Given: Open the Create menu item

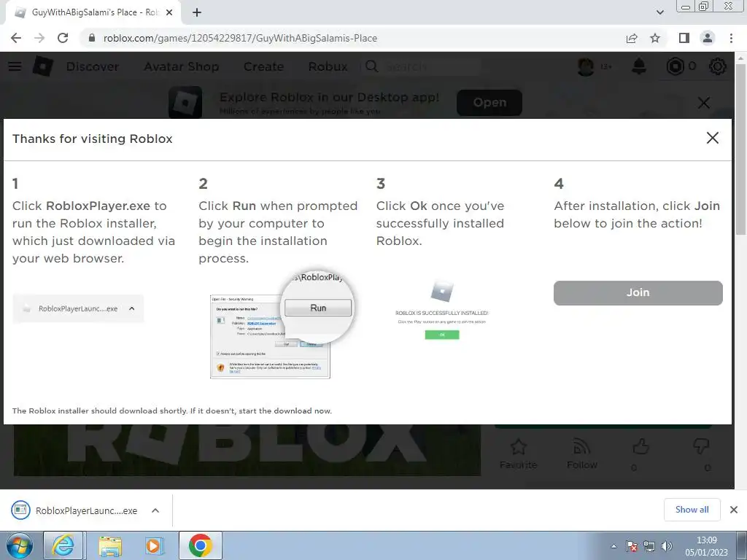Looking at the screenshot, I should pyautogui.click(x=263, y=66).
